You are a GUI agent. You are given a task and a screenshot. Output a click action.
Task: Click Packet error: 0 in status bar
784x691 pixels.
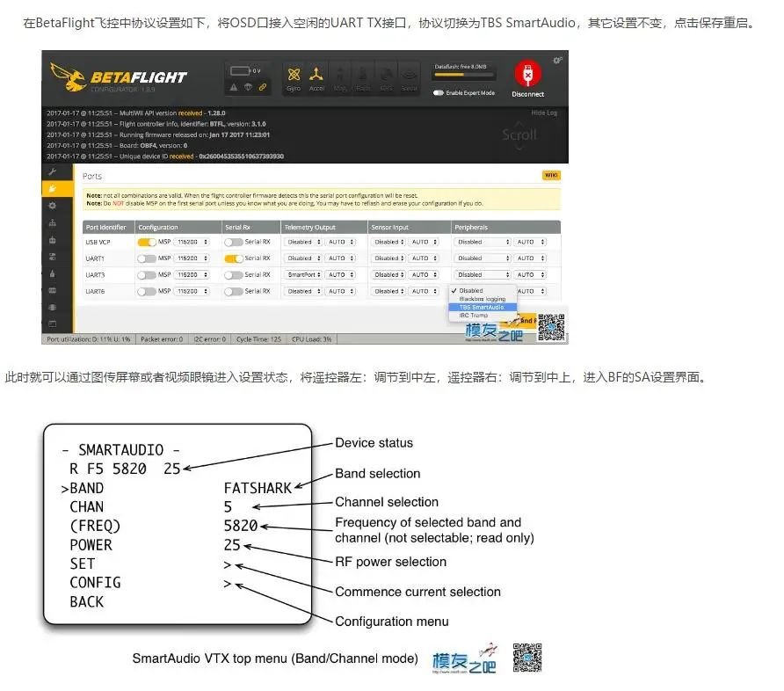(162, 339)
